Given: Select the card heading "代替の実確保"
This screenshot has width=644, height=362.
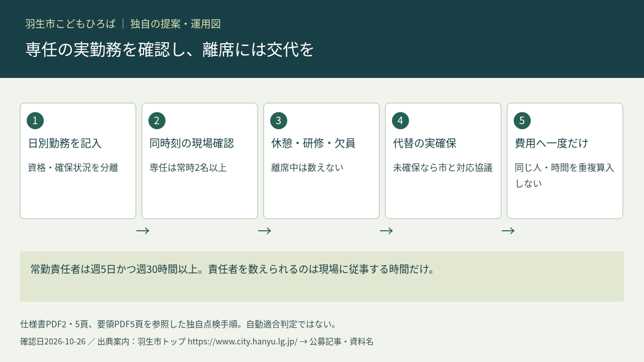Looking at the screenshot, I should click(x=425, y=143).
